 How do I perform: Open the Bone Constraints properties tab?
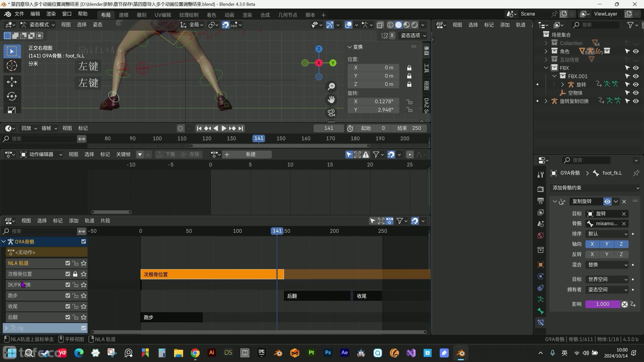click(541, 323)
